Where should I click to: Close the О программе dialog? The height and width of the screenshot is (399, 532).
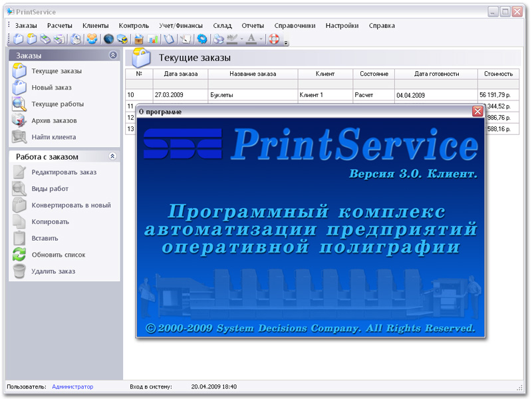[x=477, y=112]
